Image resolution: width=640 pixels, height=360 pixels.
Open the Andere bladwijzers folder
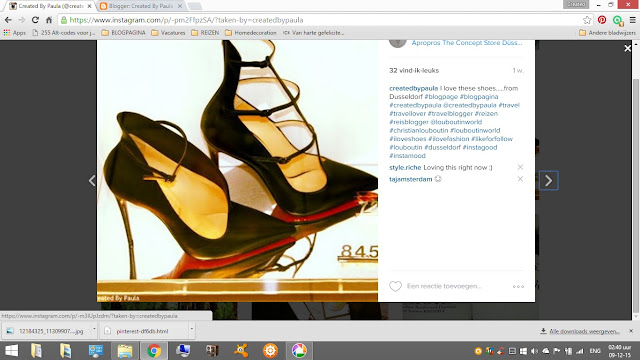click(607, 33)
